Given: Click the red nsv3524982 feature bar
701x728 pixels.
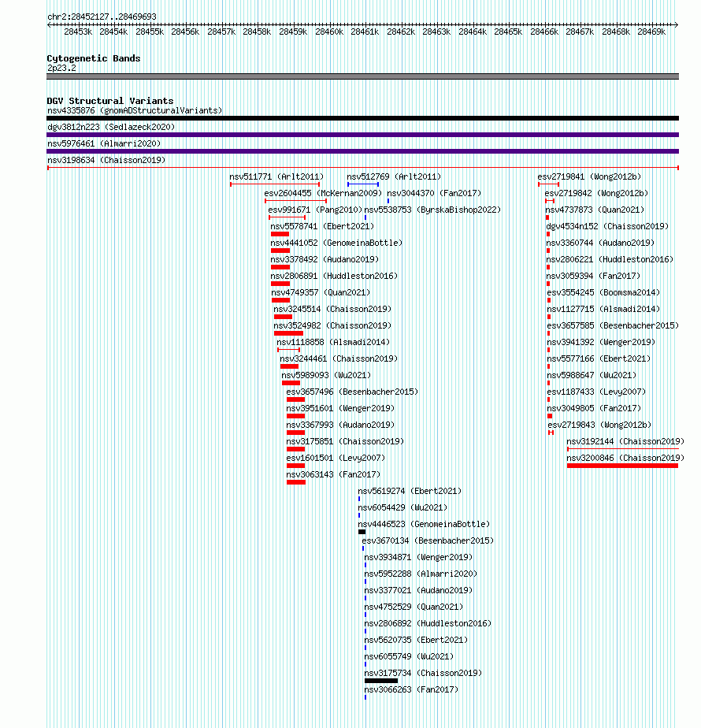Looking at the screenshot, I should [288, 333].
